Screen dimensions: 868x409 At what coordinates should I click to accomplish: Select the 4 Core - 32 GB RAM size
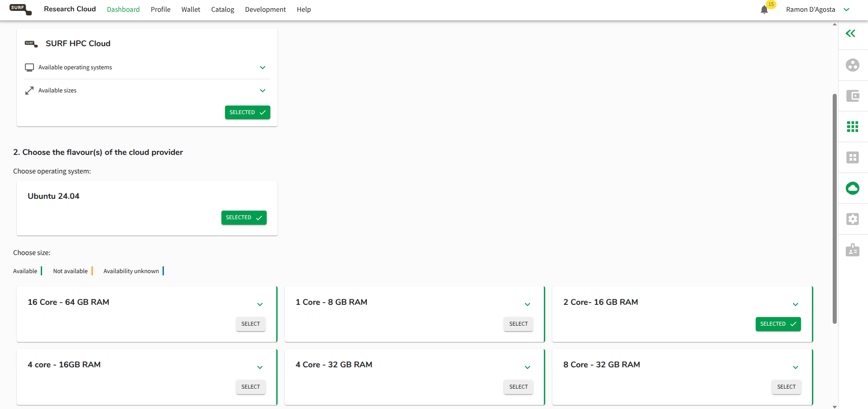[x=518, y=387]
